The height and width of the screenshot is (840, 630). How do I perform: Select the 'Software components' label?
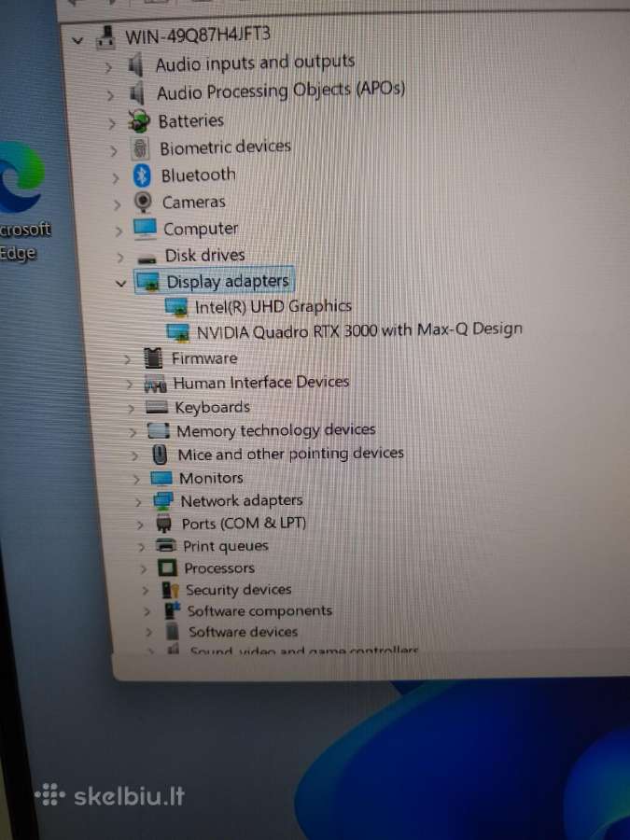click(x=259, y=610)
